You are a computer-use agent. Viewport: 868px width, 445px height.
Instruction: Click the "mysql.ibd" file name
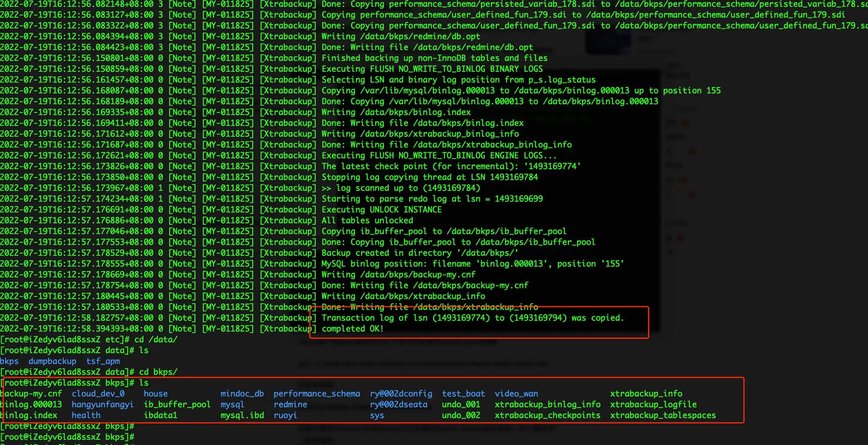(242, 415)
